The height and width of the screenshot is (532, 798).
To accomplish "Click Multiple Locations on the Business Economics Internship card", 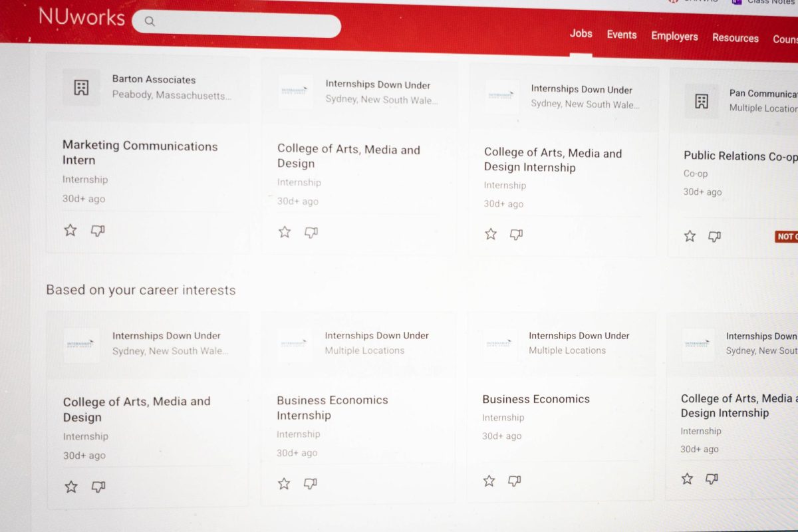I will pyautogui.click(x=364, y=350).
